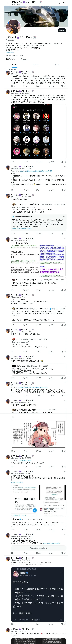Reply to the Jul 9, 2024 post
This screenshot has width=72, height=644.
pyautogui.click(x=12, y=162)
